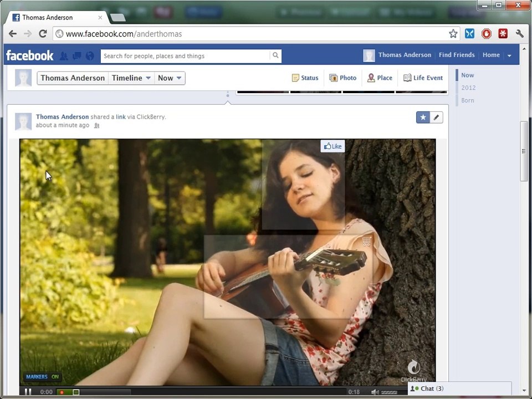Viewport: 532px width, 399px height.
Task: Open the Facebook notifications globe
Action: pos(90,55)
